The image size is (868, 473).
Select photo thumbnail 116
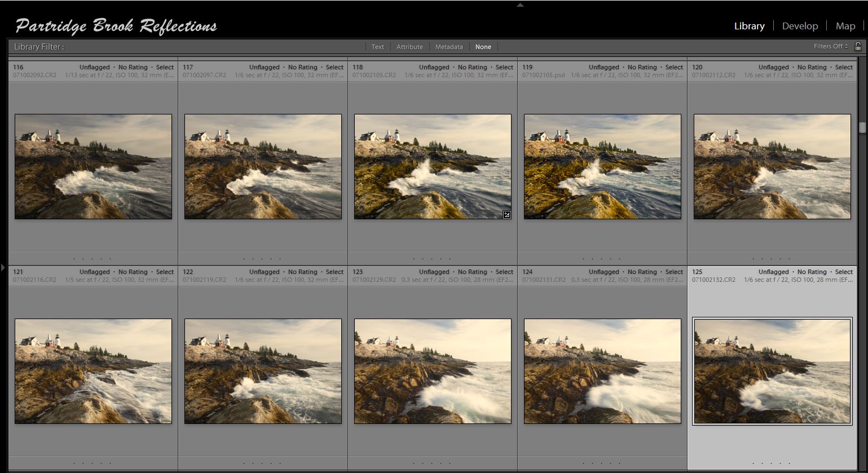[x=93, y=167]
